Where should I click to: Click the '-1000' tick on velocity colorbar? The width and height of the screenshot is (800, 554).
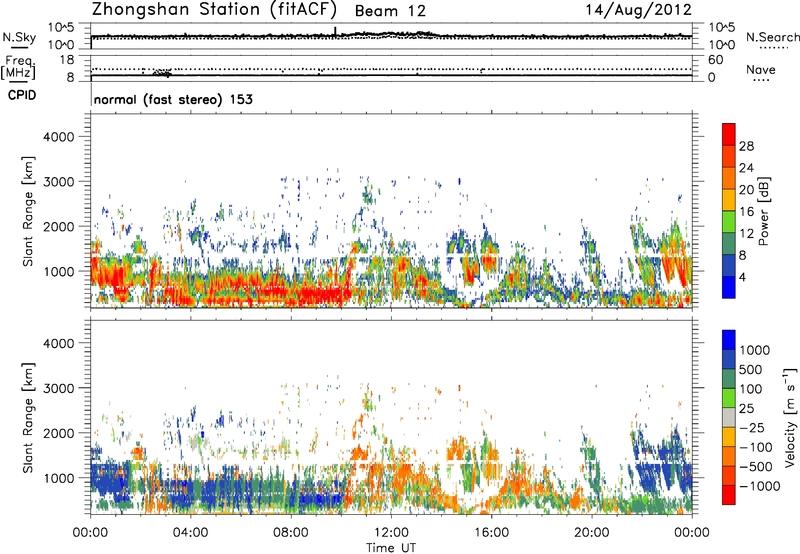[x=759, y=486]
